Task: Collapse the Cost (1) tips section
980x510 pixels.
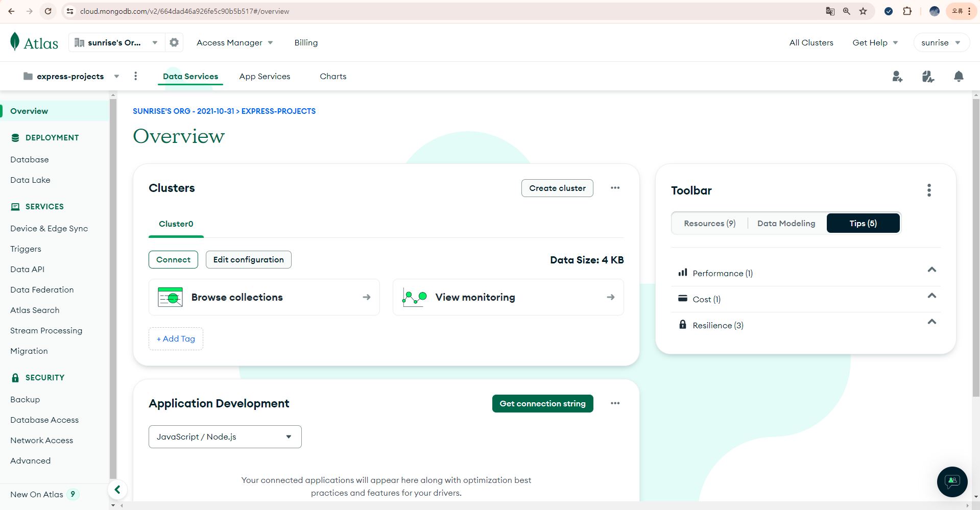Action: coord(931,296)
